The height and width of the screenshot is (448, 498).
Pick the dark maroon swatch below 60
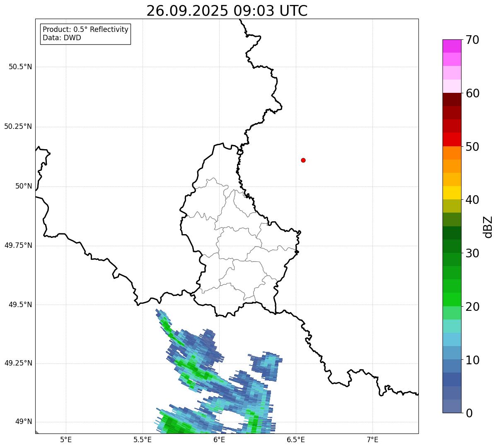pyautogui.click(x=452, y=99)
